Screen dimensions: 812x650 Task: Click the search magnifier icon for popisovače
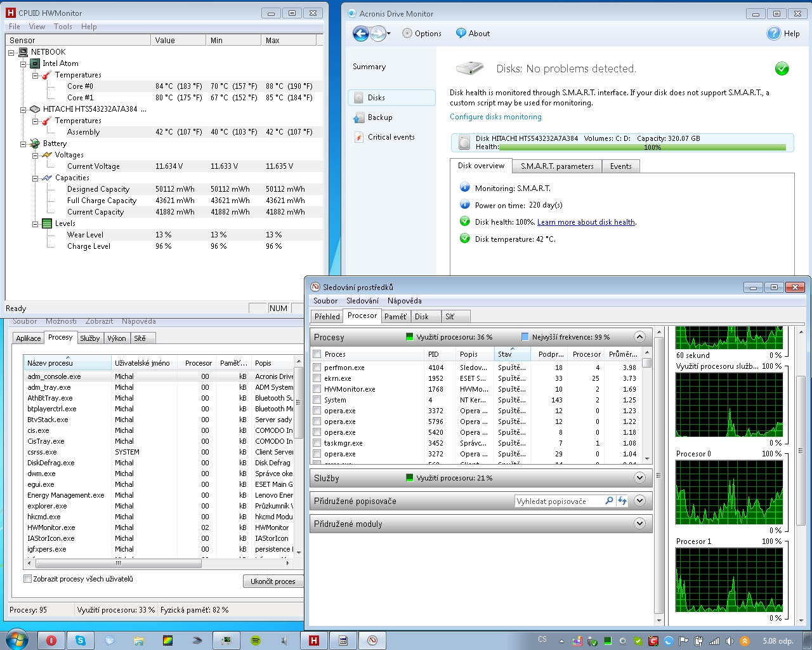tap(609, 501)
